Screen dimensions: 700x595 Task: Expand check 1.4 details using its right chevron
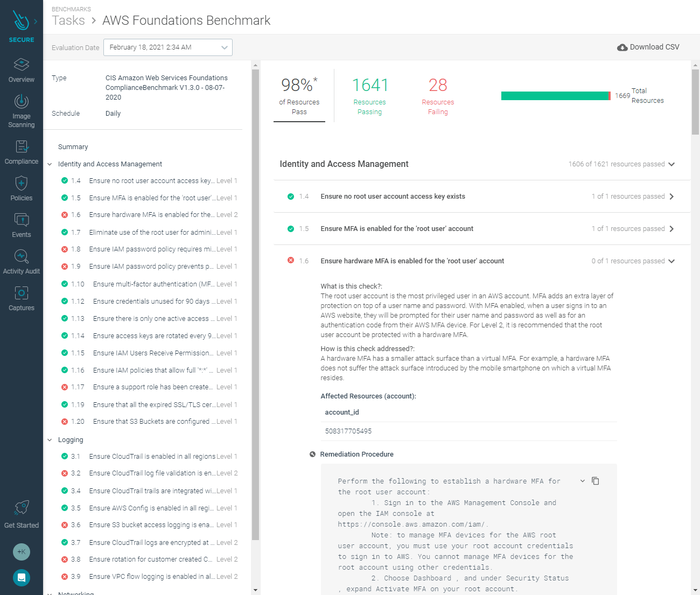coord(671,197)
